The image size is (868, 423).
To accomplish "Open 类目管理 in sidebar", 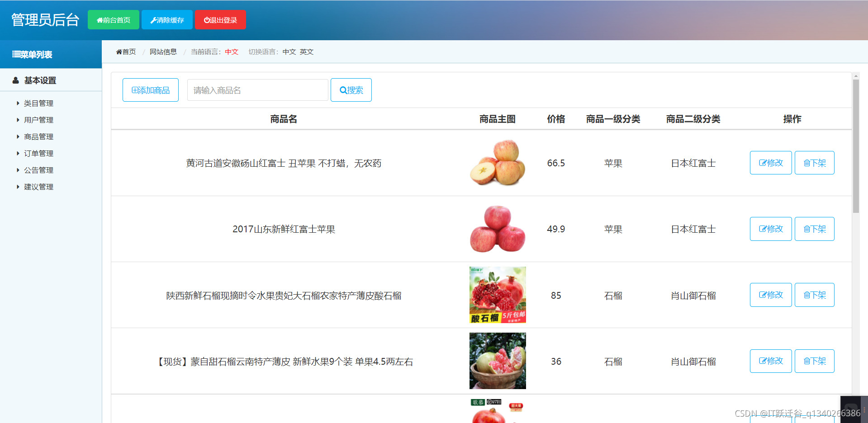I will (x=38, y=103).
